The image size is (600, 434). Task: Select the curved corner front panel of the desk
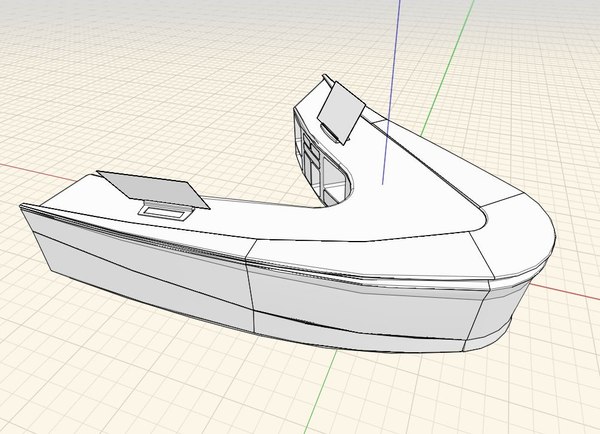[x=497, y=316]
